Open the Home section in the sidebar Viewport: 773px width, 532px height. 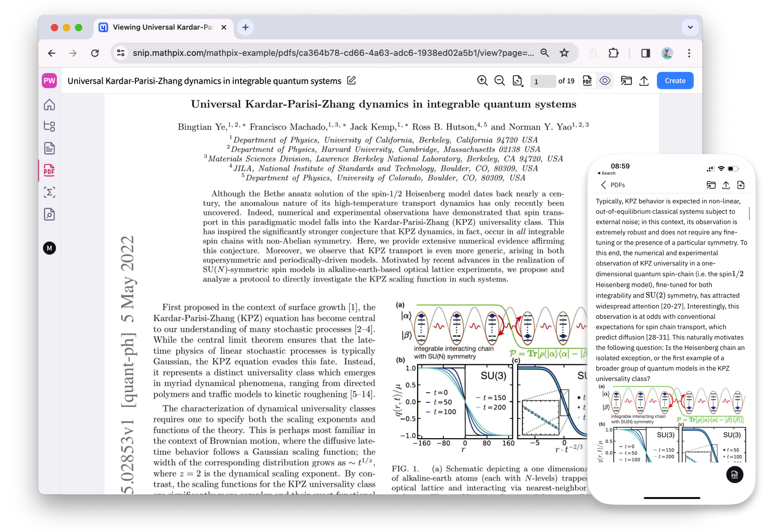tap(49, 105)
